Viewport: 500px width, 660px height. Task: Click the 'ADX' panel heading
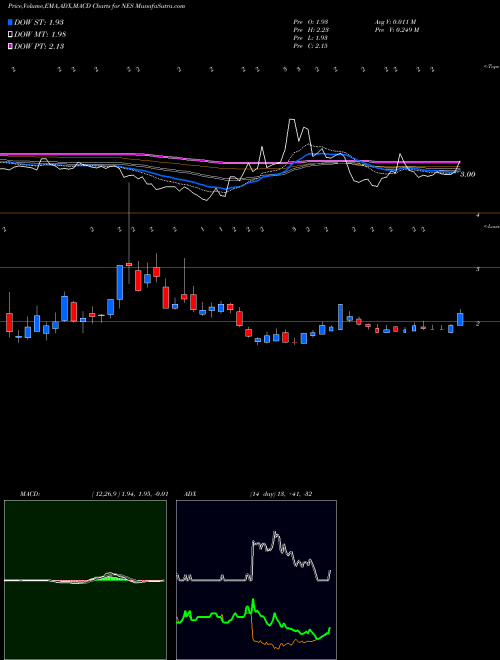coord(189,494)
